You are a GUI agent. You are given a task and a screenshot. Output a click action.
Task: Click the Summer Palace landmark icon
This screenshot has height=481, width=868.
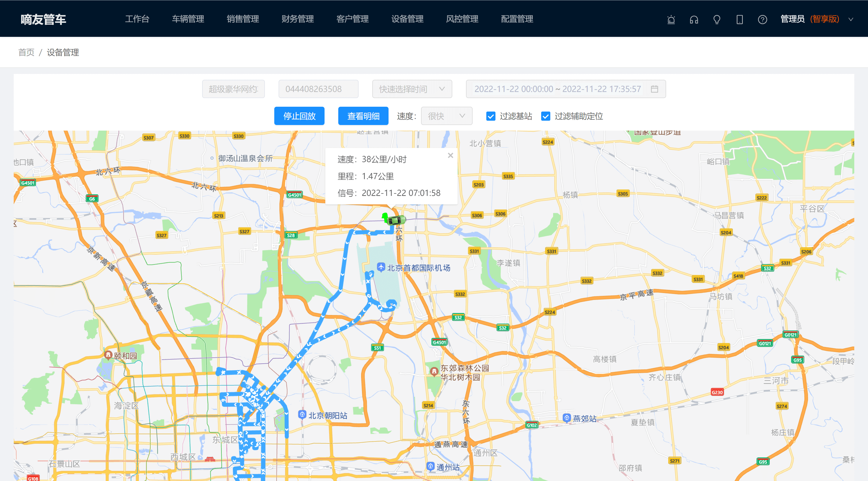pos(108,355)
